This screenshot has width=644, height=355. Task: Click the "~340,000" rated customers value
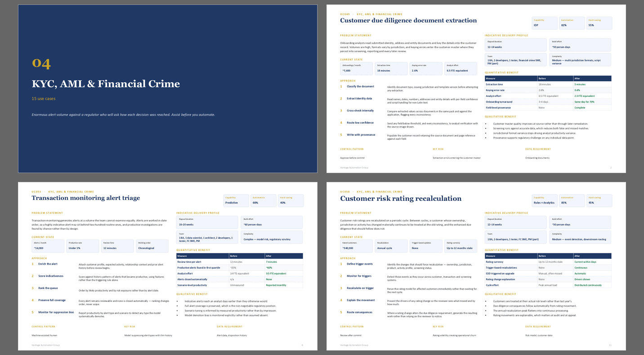(x=348, y=248)
